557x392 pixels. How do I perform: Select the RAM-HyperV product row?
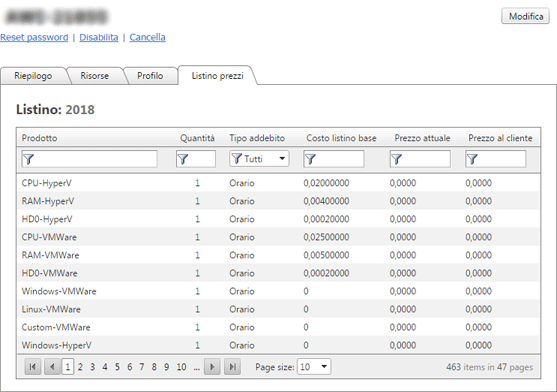click(278, 201)
